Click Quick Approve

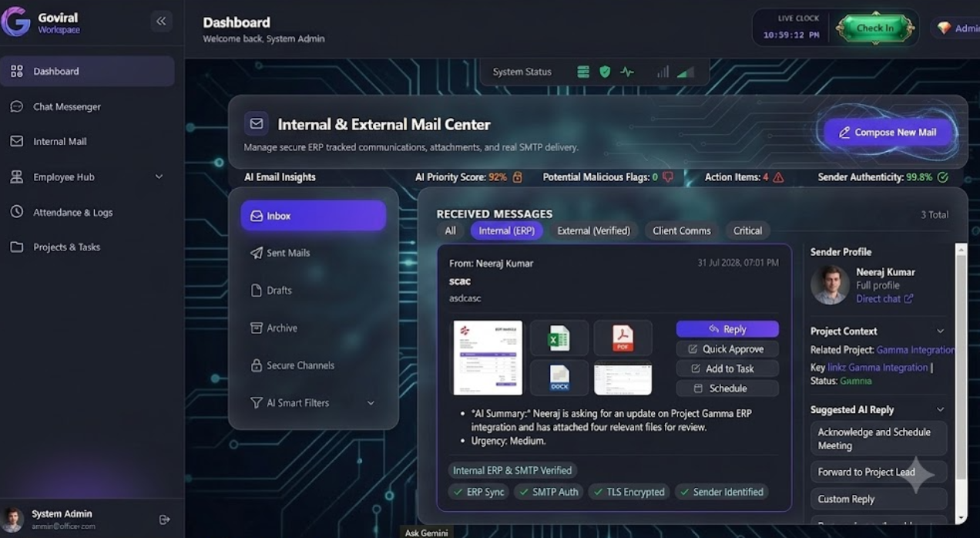[x=727, y=349]
